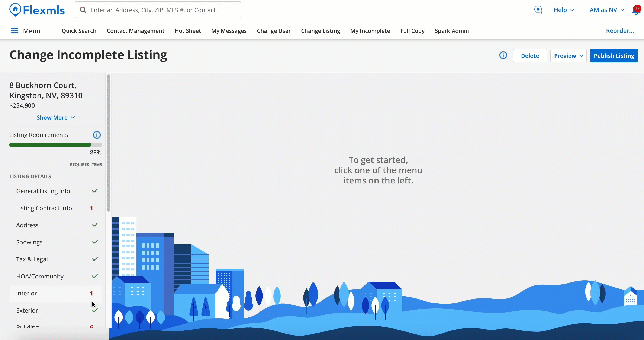Click the 8 Buckhorn Court address heading
The height and width of the screenshot is (340, 644).
(46, 91)
